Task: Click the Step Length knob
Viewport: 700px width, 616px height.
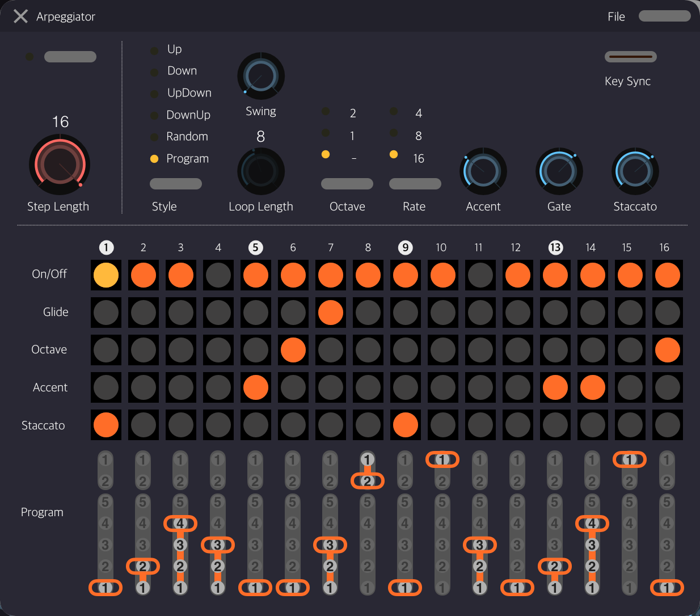Action: tap(60, 165)
